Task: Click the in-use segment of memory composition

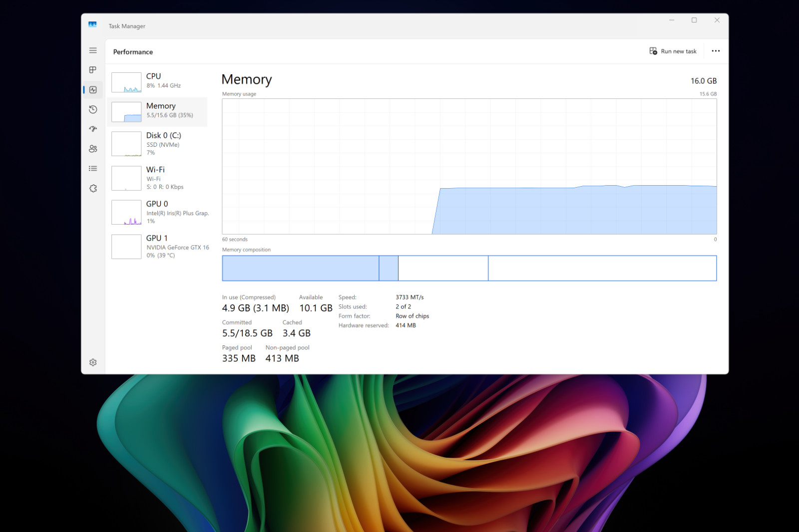Action: 301,268
